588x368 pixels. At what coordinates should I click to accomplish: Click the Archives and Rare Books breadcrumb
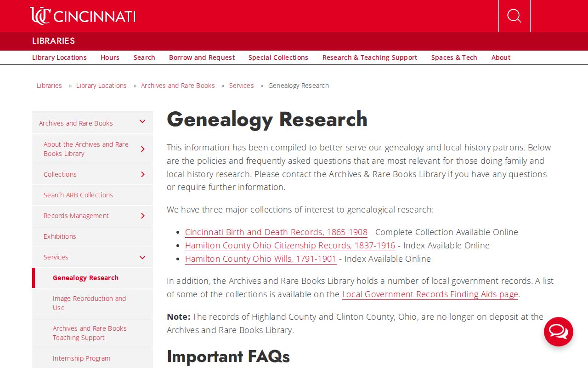click(178, 86)
